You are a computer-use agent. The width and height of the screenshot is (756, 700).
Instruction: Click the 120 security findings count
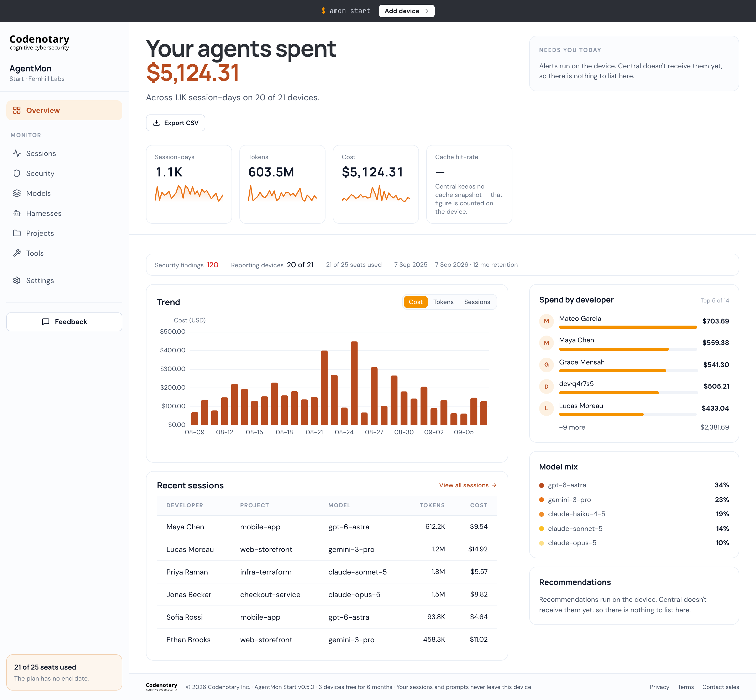pos(212,265)
